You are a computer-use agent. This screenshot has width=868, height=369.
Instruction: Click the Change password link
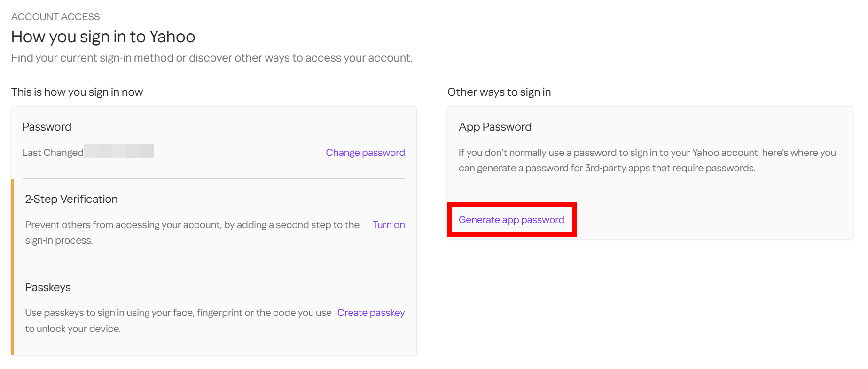pyautogui.click(x=365, y=153)
